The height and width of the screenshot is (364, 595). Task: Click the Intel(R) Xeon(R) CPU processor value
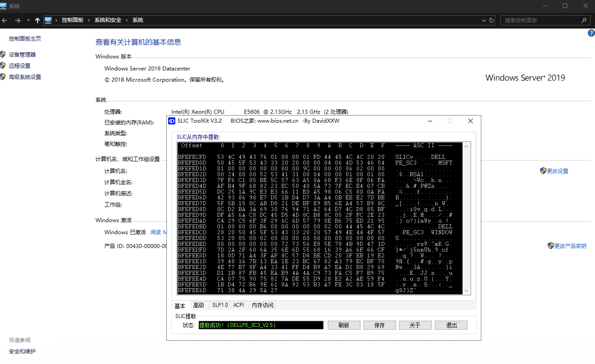[260, 112]
